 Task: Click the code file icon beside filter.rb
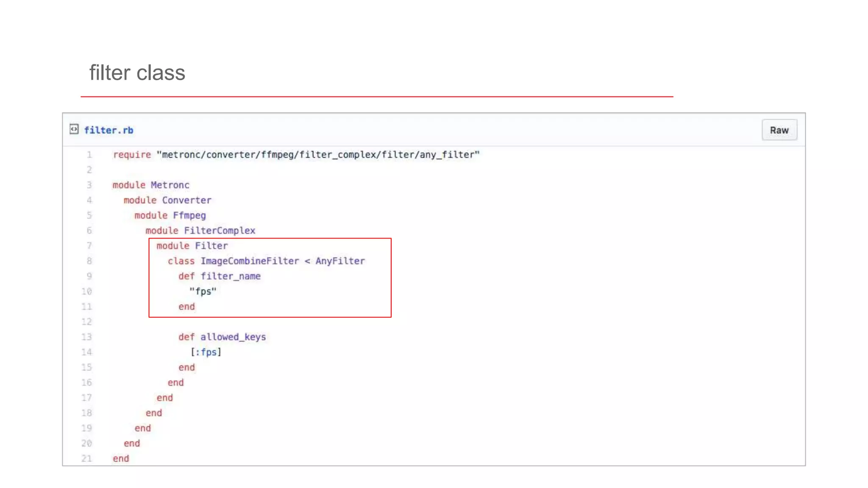pos(74,129)
